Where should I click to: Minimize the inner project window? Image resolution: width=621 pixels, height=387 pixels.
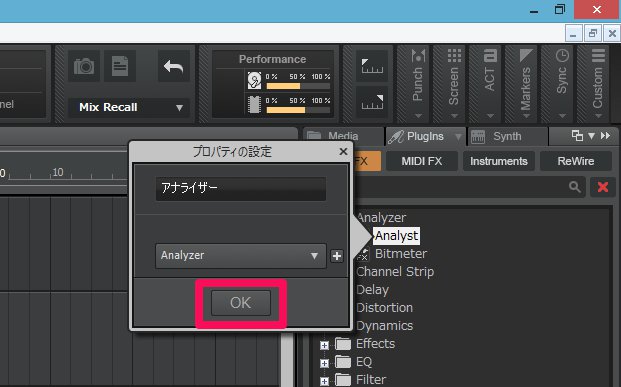573,34
